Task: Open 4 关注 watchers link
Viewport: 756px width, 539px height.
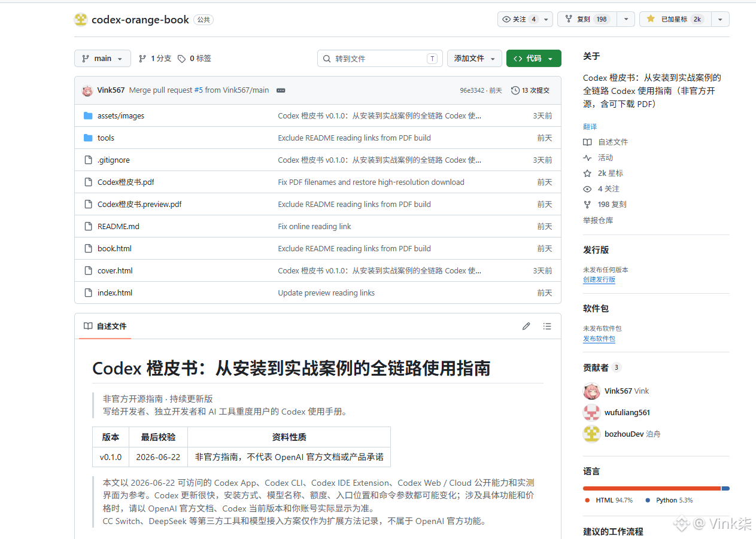Action: coord(602,188)
